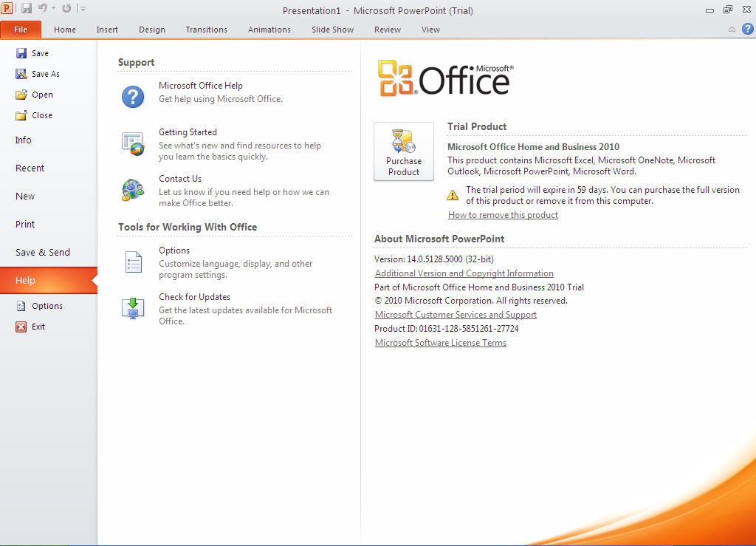Viewport: 756px width, 546px height.
Task: Click the Contact Us people icon
Action: point(133,190)
